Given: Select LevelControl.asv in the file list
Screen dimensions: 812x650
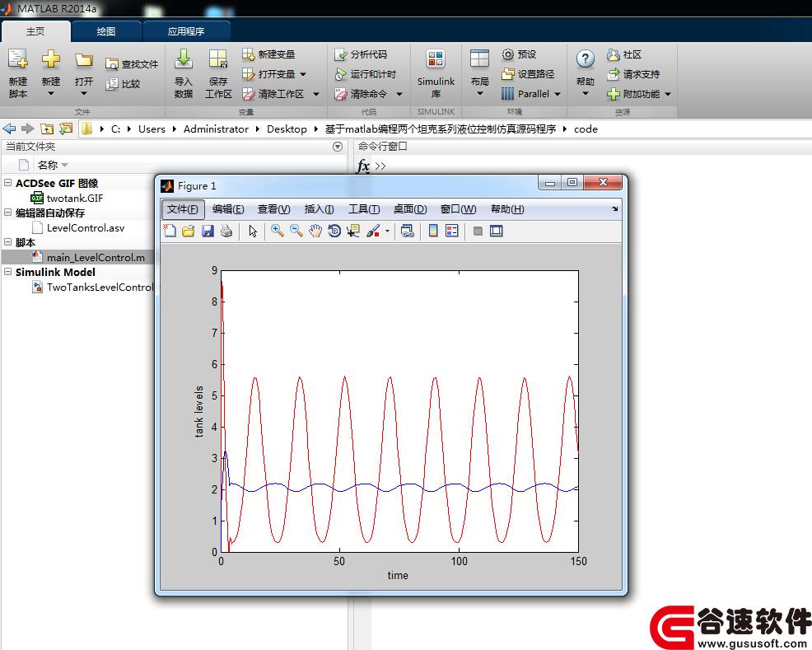Looking at the screenshot, I should pyautogui.click(x=77, y=228).
